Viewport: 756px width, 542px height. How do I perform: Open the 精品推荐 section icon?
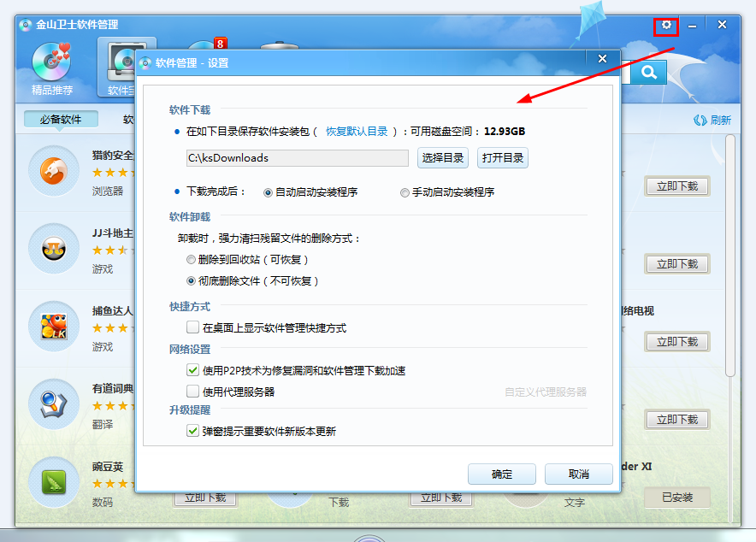(52, 62)
